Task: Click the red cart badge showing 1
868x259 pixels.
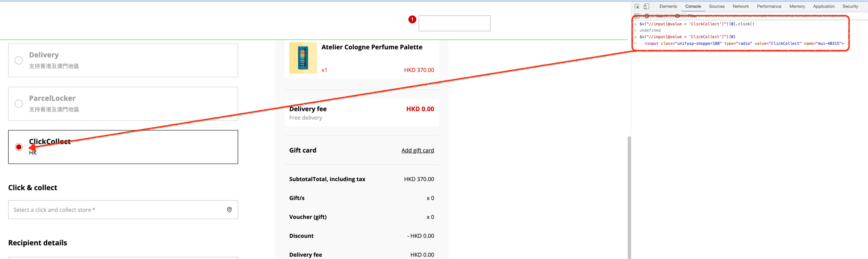Action: (x=412, y=19)
